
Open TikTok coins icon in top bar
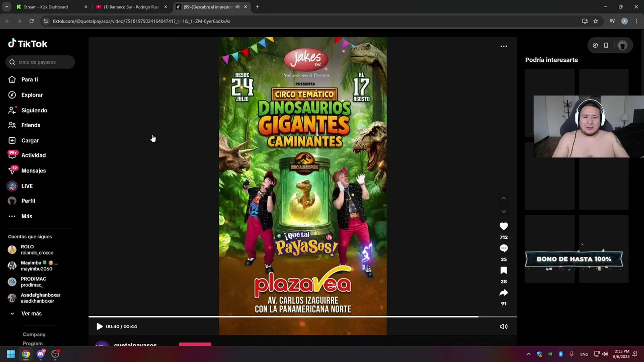595,45
